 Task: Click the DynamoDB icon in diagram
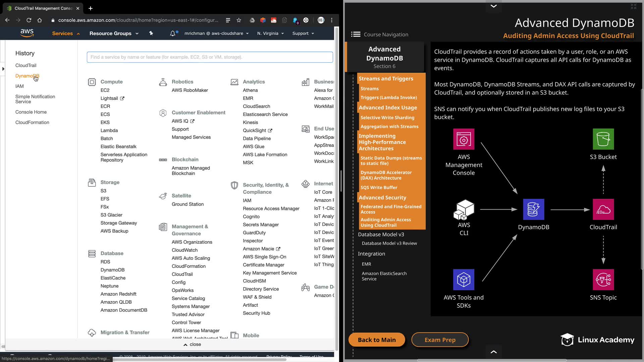pos(533,209)
